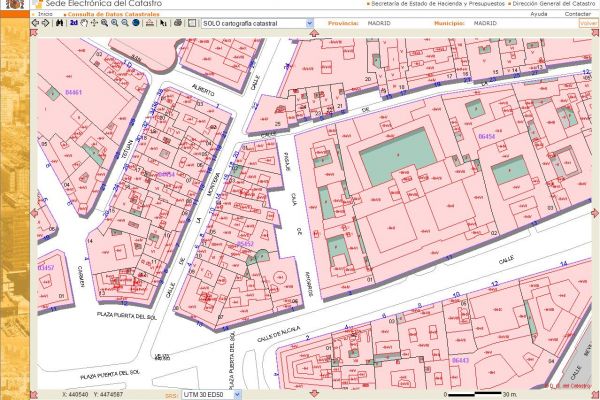Toggle the 2d view button
The image size is (600, 400).
pos(73,23)
